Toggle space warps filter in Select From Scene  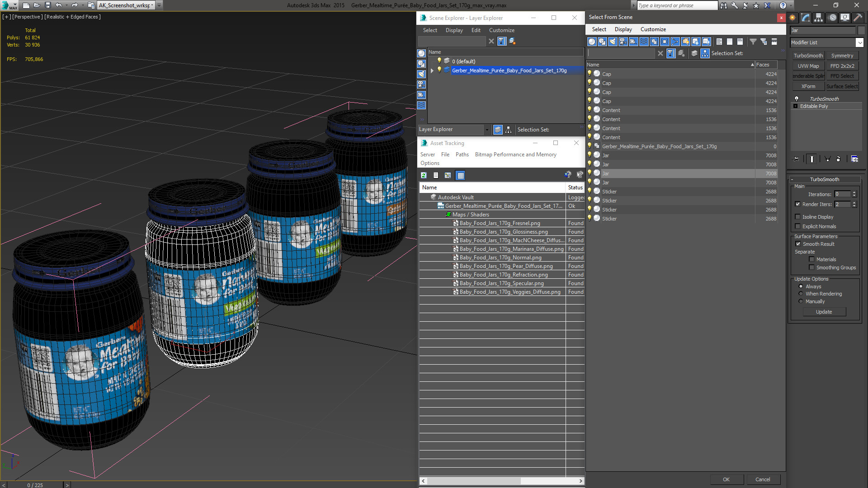[644, 42]
